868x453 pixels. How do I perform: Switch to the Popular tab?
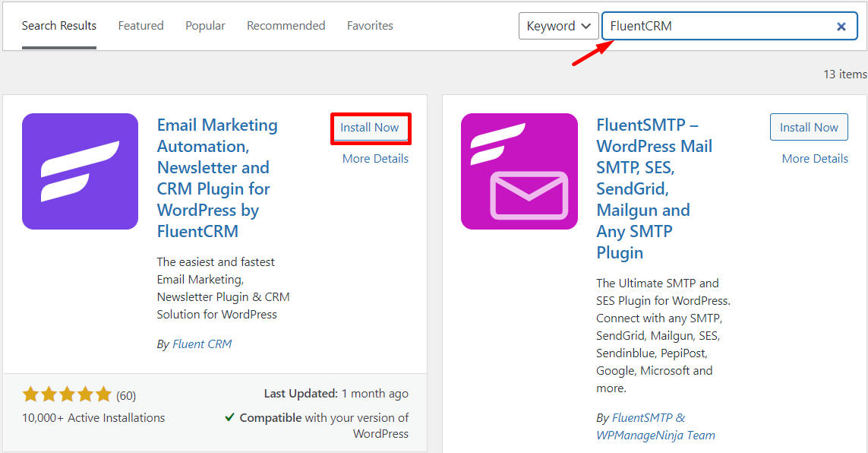click(x=205, y=26)
